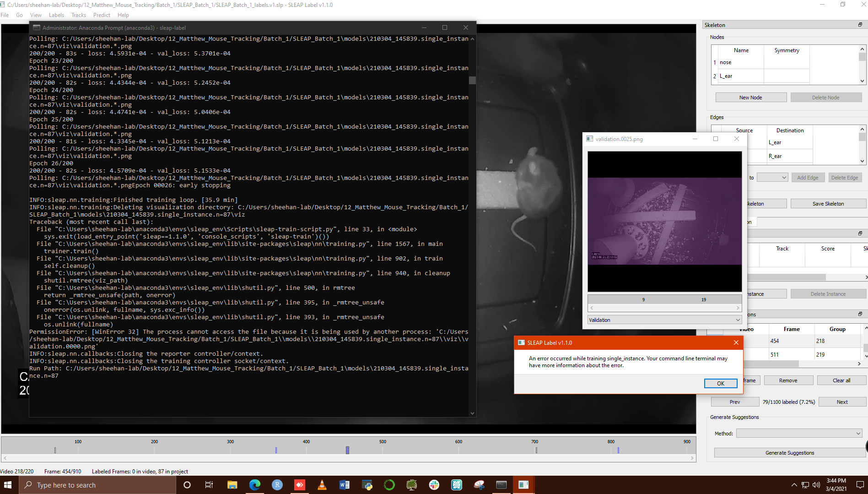Launch Microsoft Edge from the taskbar
The image size is (868, 494).
(255, 484)
